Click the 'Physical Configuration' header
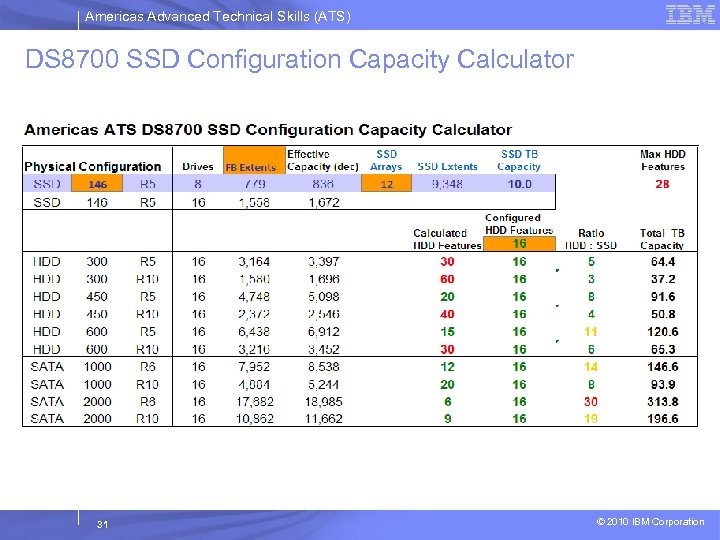The width and height of the screenshot is (720, 540). (93, 166)
